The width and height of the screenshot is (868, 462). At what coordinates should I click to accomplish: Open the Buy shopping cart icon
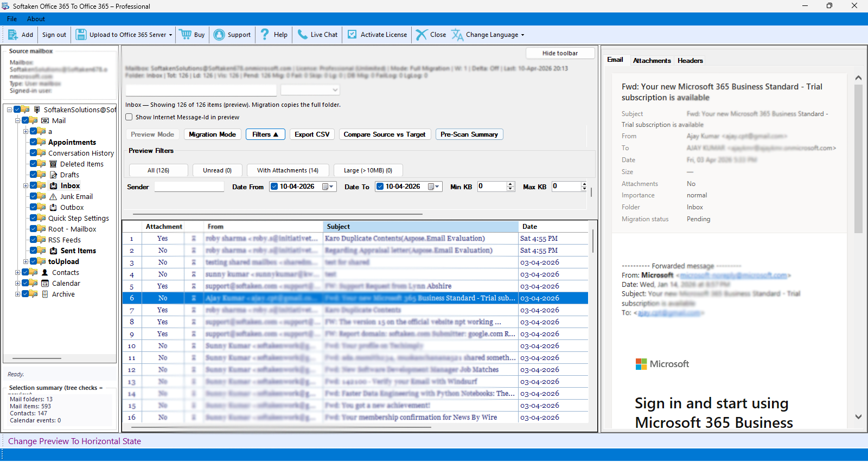(x=186, y=35)
